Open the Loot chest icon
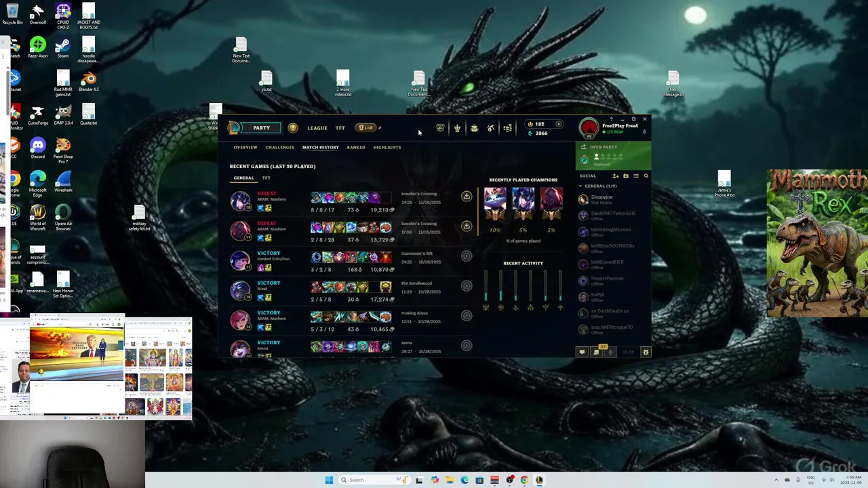This screenshot has height=488, width=868. [x=474, y=127]
